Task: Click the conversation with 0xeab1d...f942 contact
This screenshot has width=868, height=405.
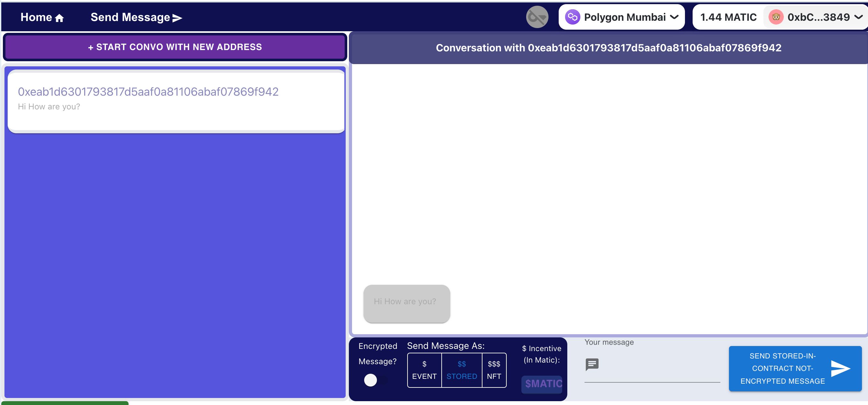Action: tap(174, 99)
